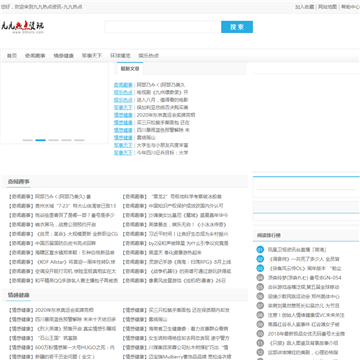Click the gray rank 05 badge
This screenshot has height=360, width=360.
tap(260, 287)
